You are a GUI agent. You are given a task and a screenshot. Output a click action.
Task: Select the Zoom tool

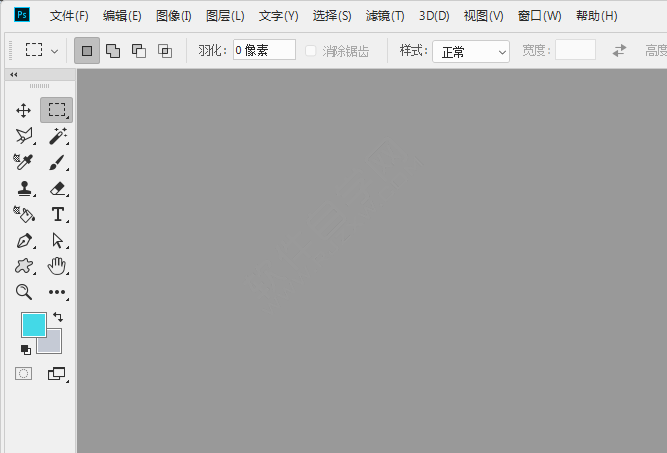pyautogui.click(x=24, y=292)
